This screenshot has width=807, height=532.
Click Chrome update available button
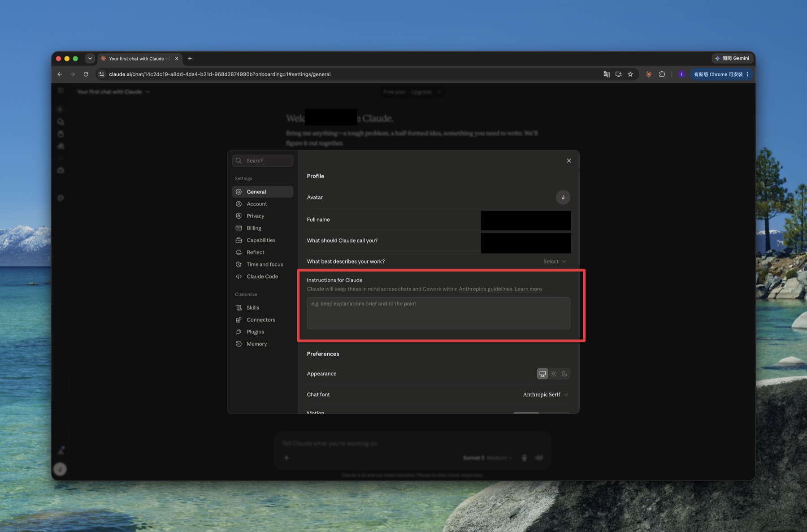721,74
